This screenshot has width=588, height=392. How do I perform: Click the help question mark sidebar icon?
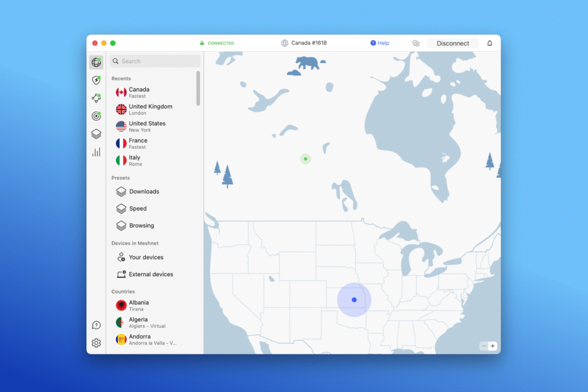point(96,325)
